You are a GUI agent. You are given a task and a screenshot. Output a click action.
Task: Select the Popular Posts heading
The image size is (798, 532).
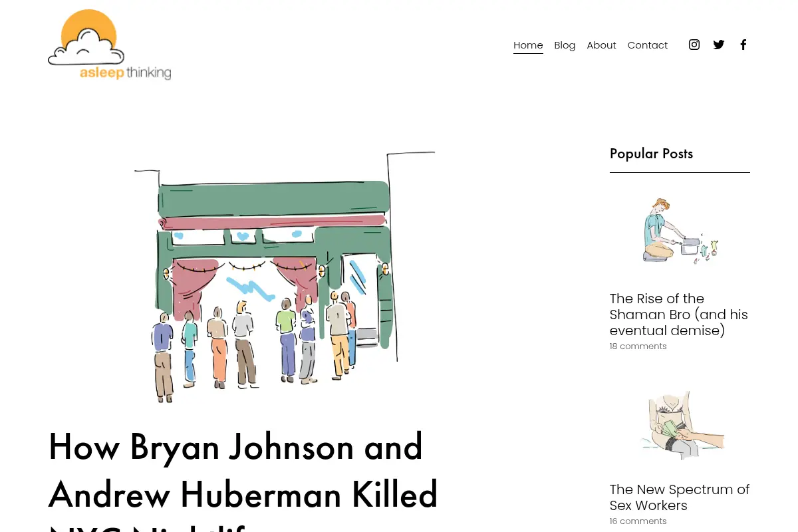(651, 154)
